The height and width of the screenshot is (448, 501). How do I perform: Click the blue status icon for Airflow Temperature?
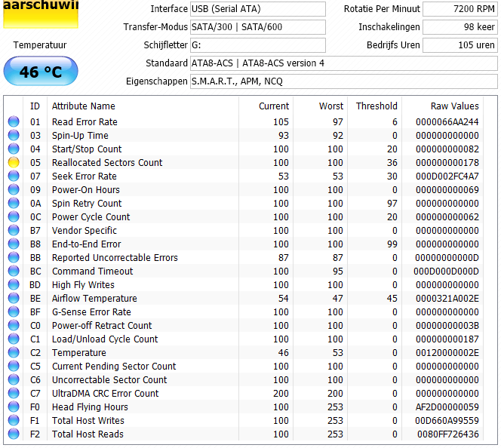coord(14,298)
